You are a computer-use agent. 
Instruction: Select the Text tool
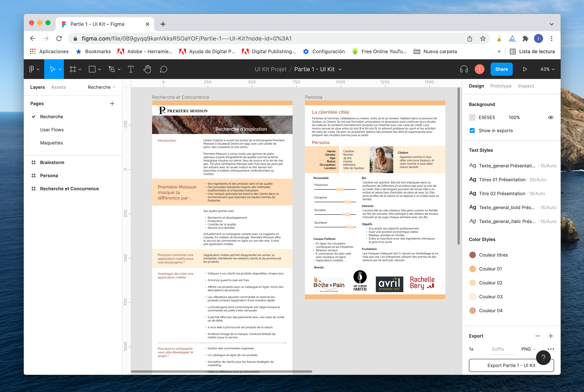131,69
